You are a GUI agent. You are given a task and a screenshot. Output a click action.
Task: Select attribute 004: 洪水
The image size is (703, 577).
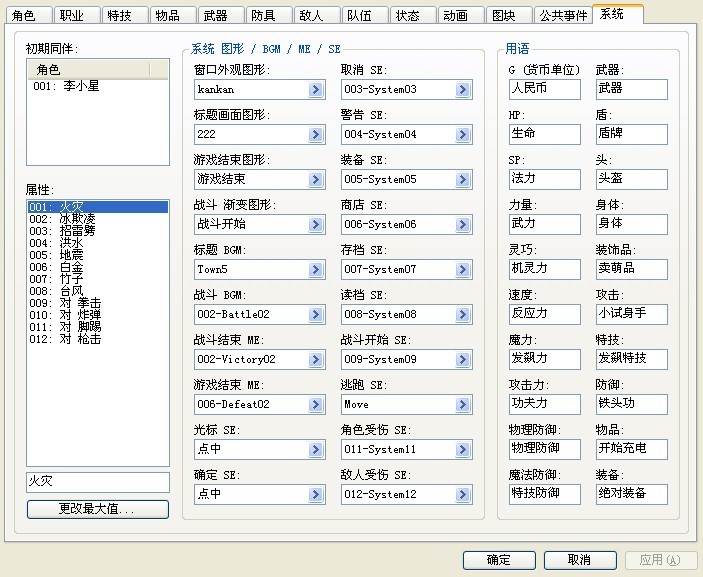tap(98, 243)
